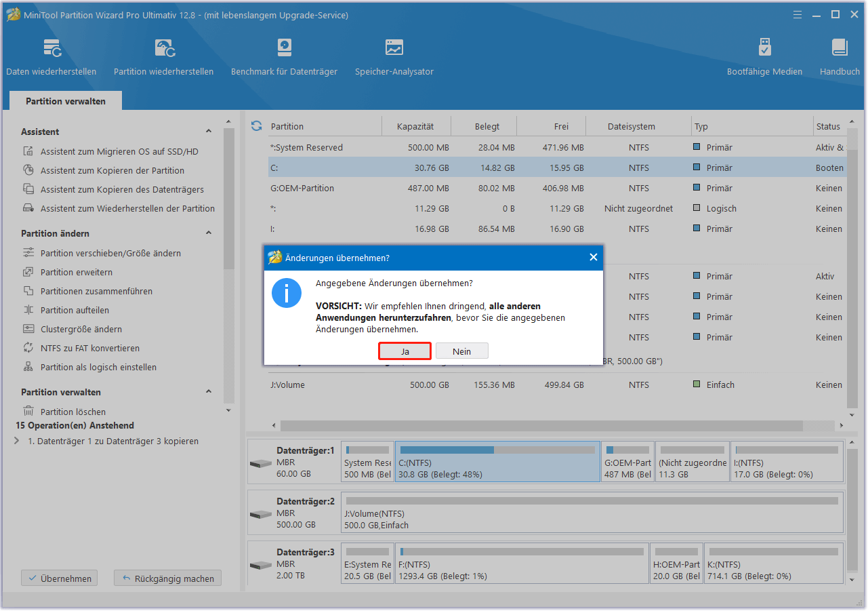Viewport: 868px width, 611px height.
Task: Start Assistent zum Kopieren des Datenträgers
Action: 122,189
